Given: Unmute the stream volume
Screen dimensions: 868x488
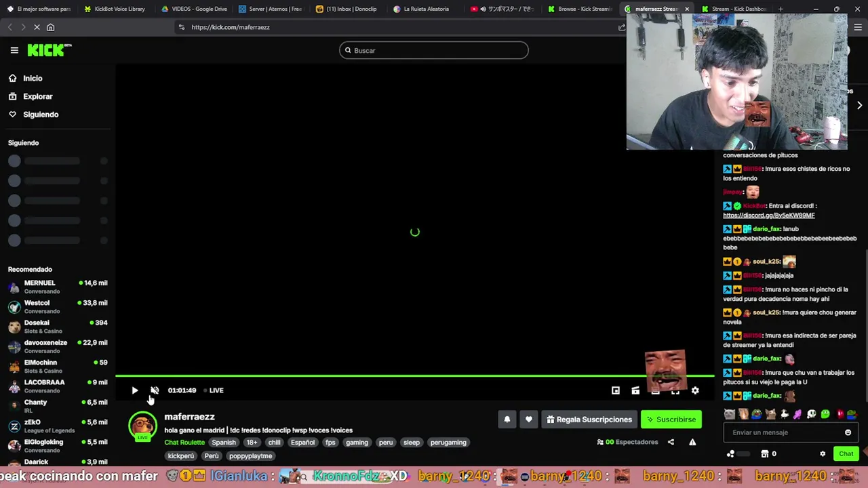Looking at the screenshot, I should pyautogui.click(x=155, y=390).
